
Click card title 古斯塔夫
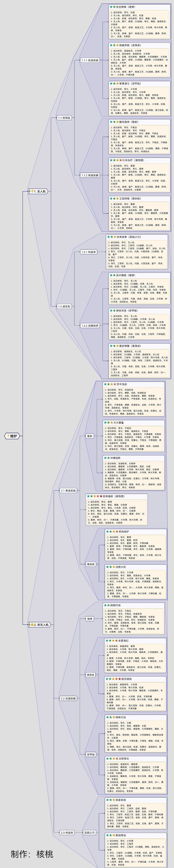coord(124,758)
